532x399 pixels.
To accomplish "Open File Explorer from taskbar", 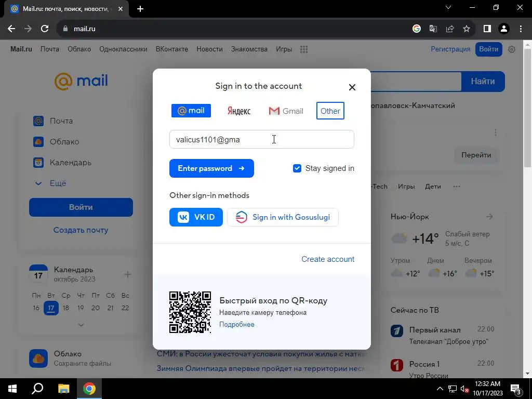I will click(x=63, y=389).
